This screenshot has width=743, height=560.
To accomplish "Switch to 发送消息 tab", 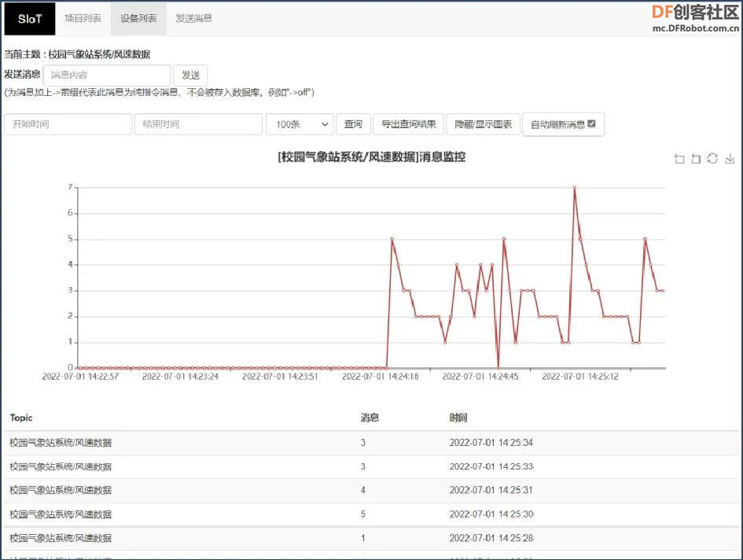I will (193, 19).
